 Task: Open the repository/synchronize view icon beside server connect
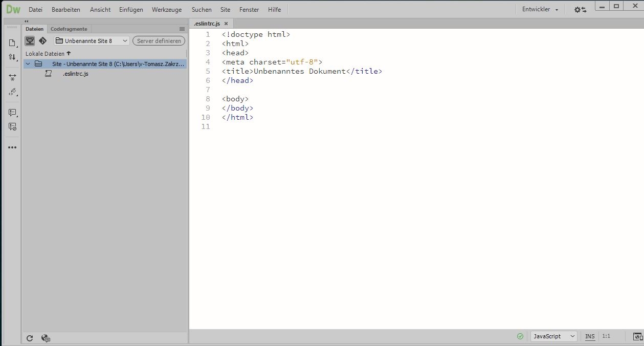(x=42, y=40)
